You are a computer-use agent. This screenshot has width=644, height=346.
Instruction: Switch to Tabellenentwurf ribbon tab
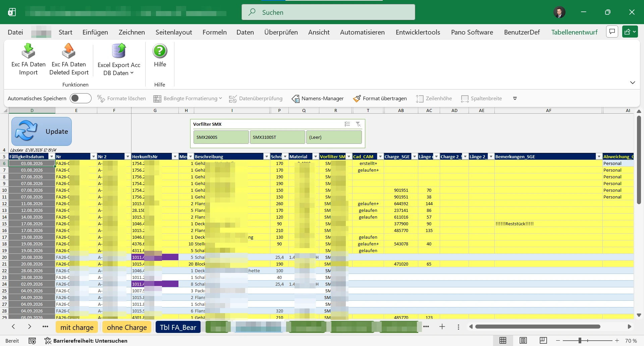tap(574, 32)
